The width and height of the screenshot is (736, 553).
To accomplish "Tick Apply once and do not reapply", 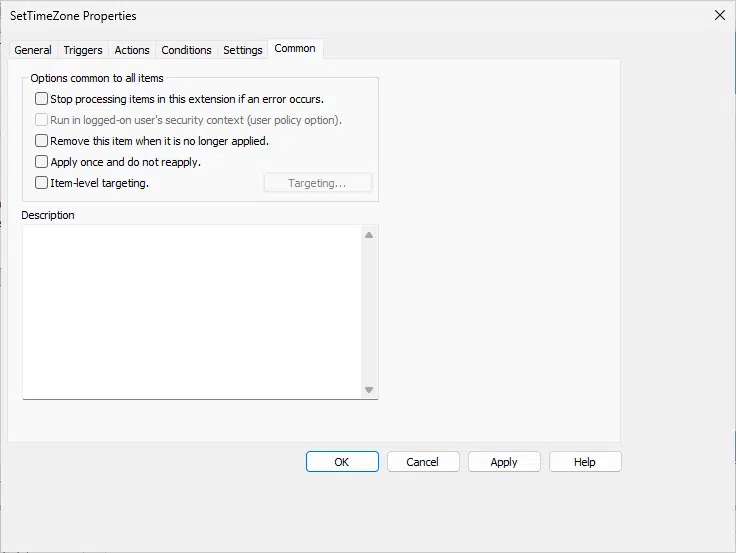I will 41,161.
